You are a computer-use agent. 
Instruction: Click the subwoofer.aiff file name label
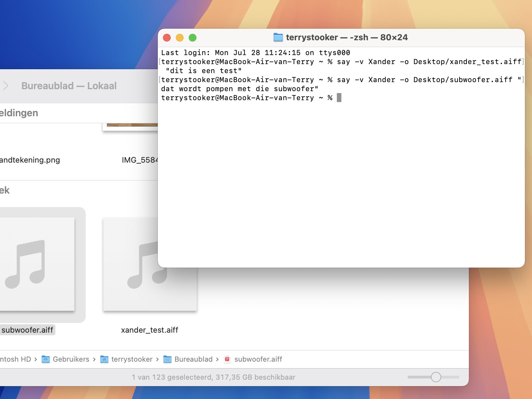[27, 330]
